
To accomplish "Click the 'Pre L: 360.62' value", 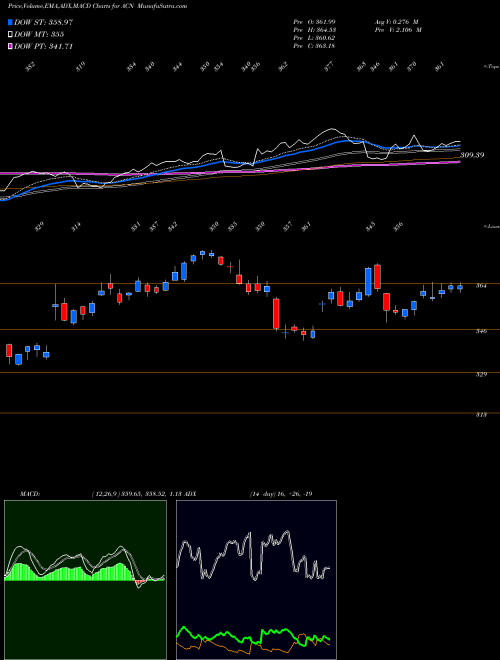I will [314, 38].
